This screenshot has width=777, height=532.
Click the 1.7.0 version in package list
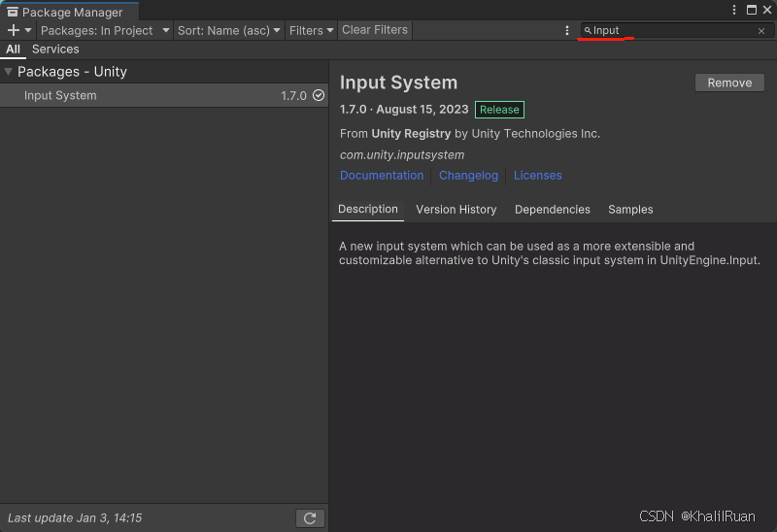click(x=293, y=95)
